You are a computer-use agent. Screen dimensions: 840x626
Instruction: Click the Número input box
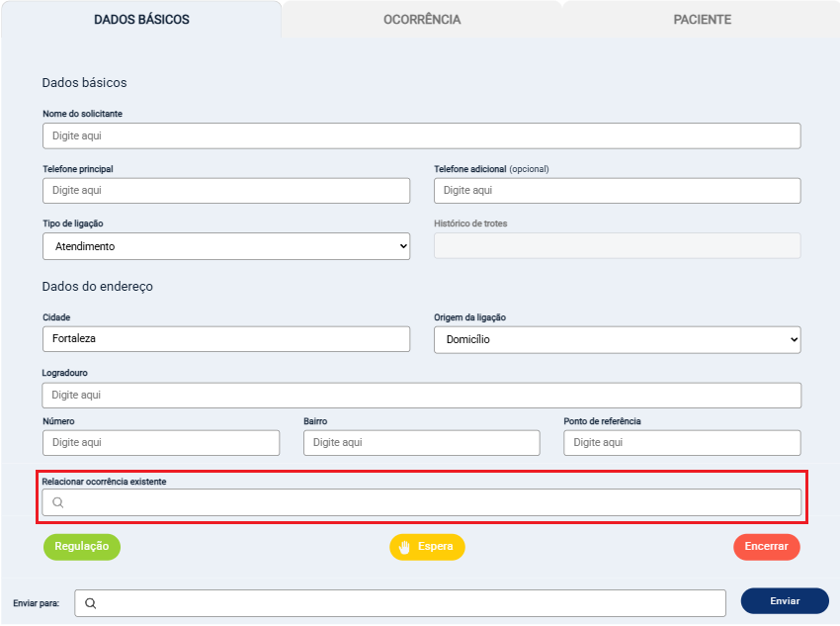(x=161, y=442)
